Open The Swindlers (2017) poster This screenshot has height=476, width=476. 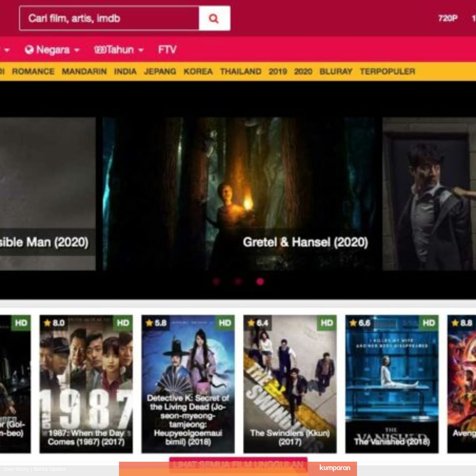click(290, 384)
